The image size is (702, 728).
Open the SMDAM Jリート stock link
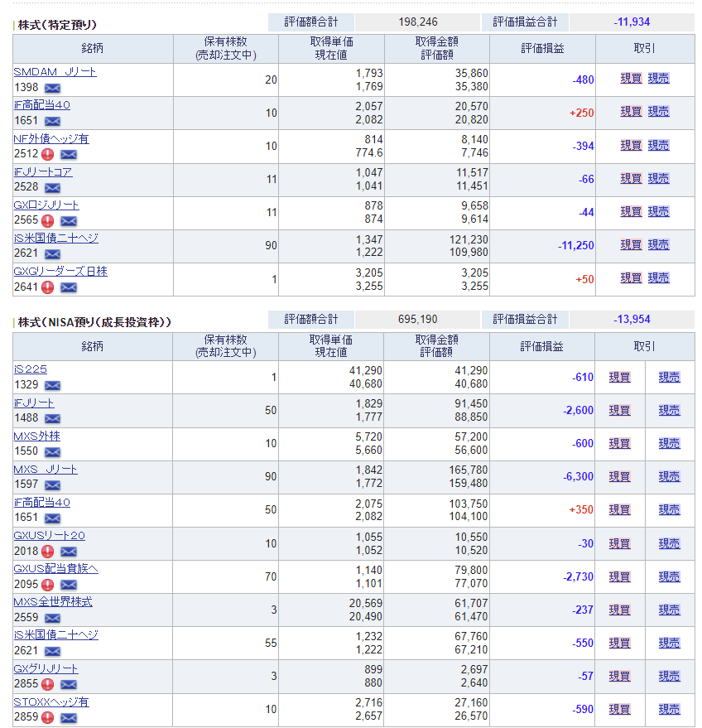55,72
